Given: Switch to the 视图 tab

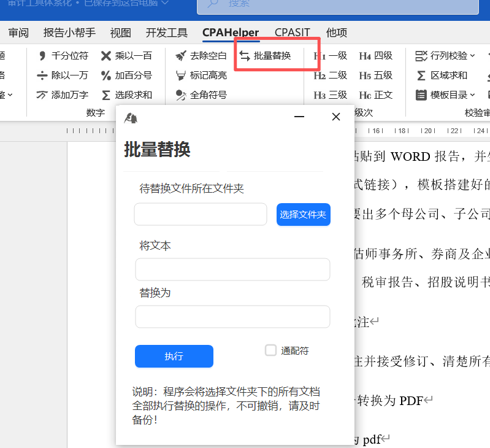Looking at the screenshot, I should point(121,33).
